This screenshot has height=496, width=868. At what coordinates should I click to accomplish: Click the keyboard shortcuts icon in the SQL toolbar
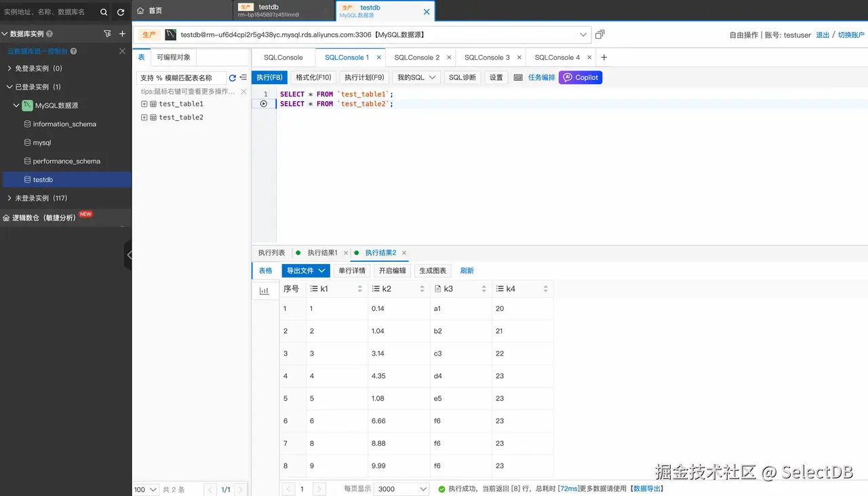(x=518, y=77)
